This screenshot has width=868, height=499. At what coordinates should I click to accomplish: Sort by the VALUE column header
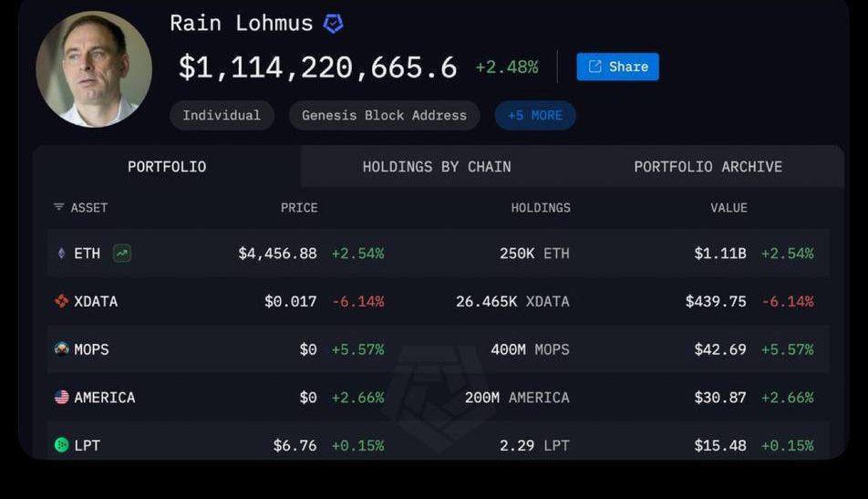[728, 208]
